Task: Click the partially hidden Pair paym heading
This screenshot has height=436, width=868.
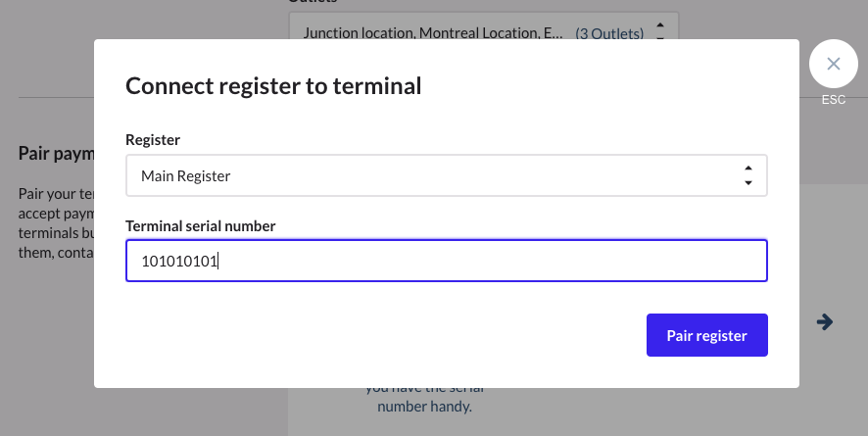Action: 55,154
